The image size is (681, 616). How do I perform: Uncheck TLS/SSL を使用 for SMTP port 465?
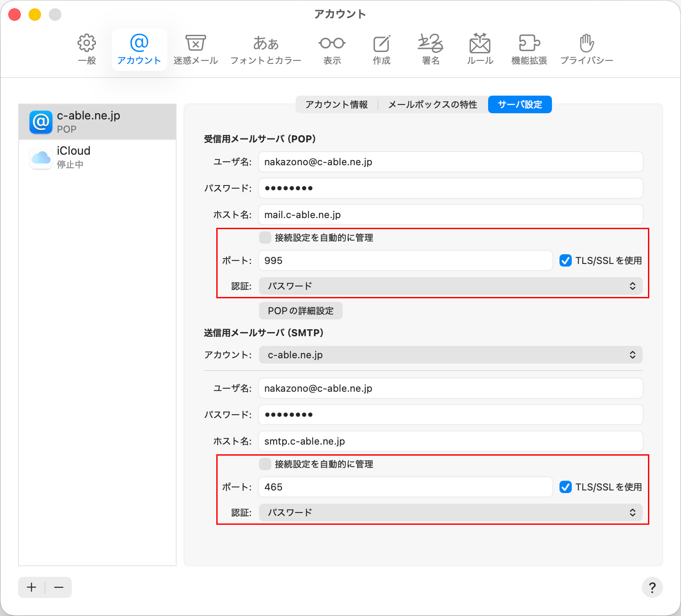point(566,487)
